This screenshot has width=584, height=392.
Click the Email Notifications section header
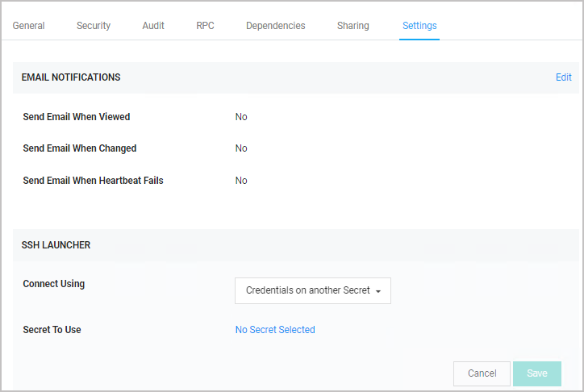[x=71, y=77]
